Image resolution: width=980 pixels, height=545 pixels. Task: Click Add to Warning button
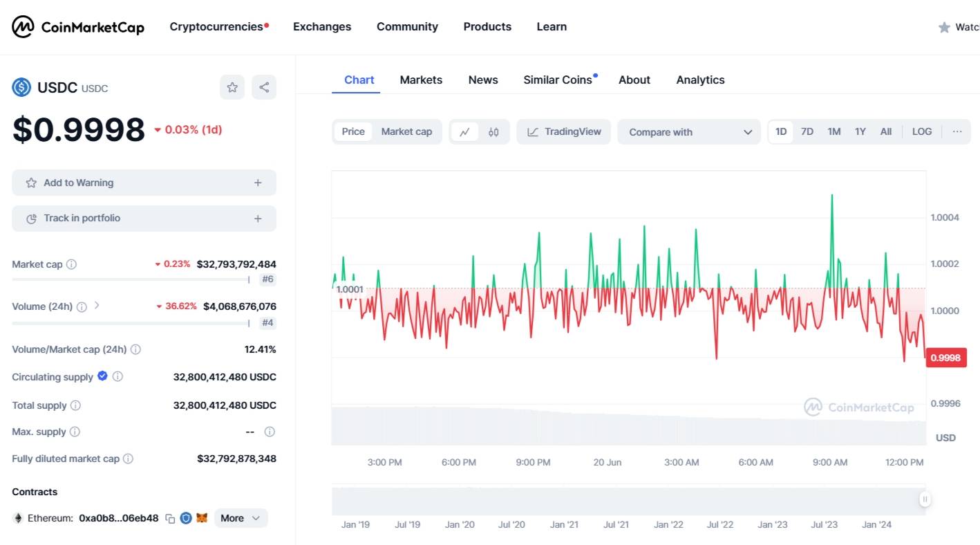144,183
